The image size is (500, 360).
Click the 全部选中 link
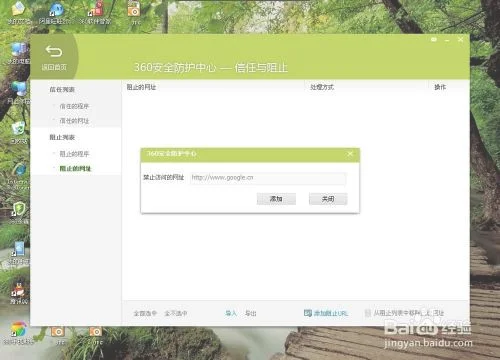tap(145, 313)
